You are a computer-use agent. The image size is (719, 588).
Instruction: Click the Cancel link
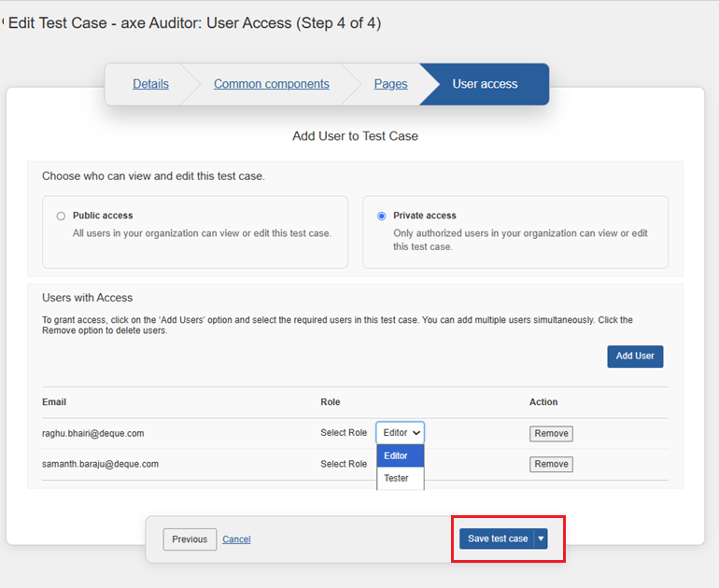tap(236, 539)
